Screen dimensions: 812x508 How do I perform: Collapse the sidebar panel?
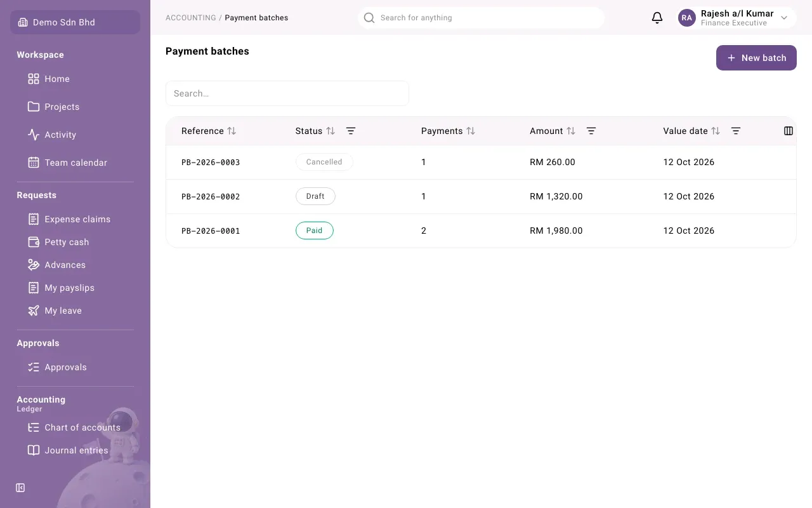[x=20, y=488]
